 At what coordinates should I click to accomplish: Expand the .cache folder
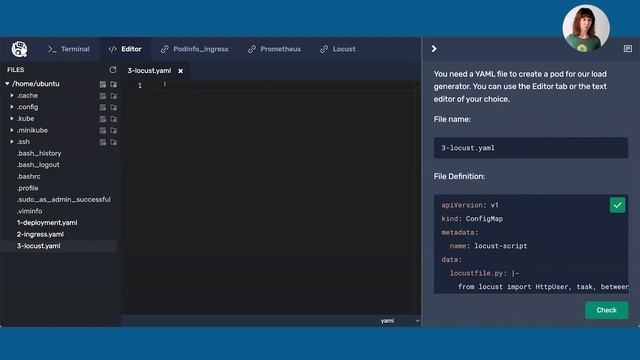coord(12,96)
